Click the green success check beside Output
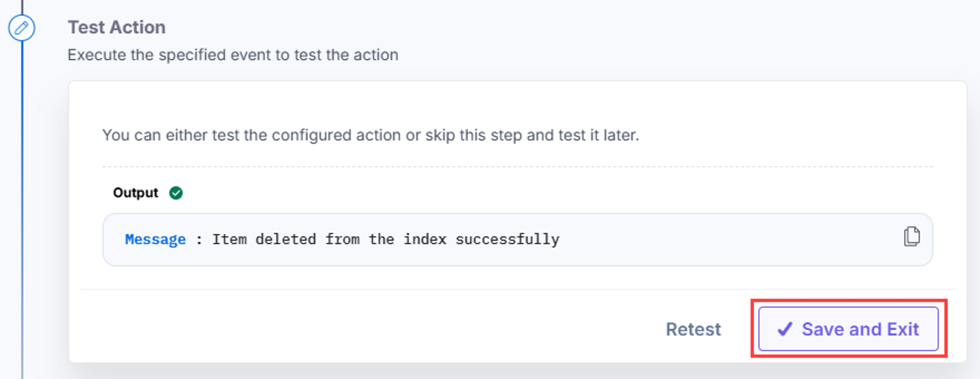This screenshot has height=379, width=980. click(176, 193)
